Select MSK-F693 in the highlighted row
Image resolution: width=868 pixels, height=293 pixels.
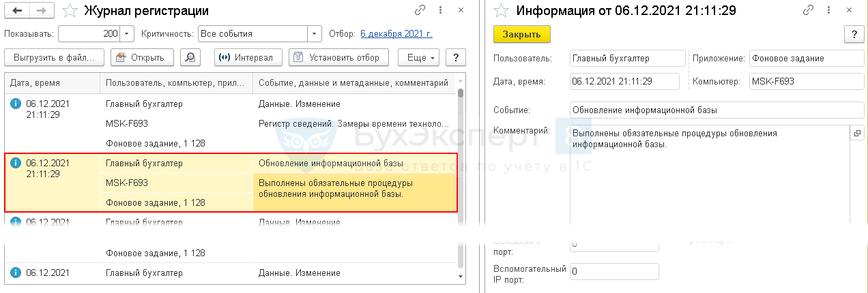(x=176, y=183)
